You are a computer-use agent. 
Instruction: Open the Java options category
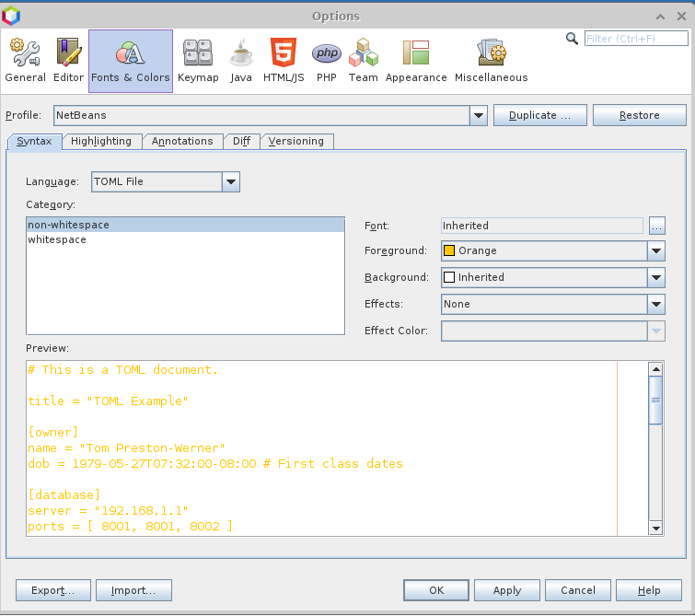(x=241, y=61)
